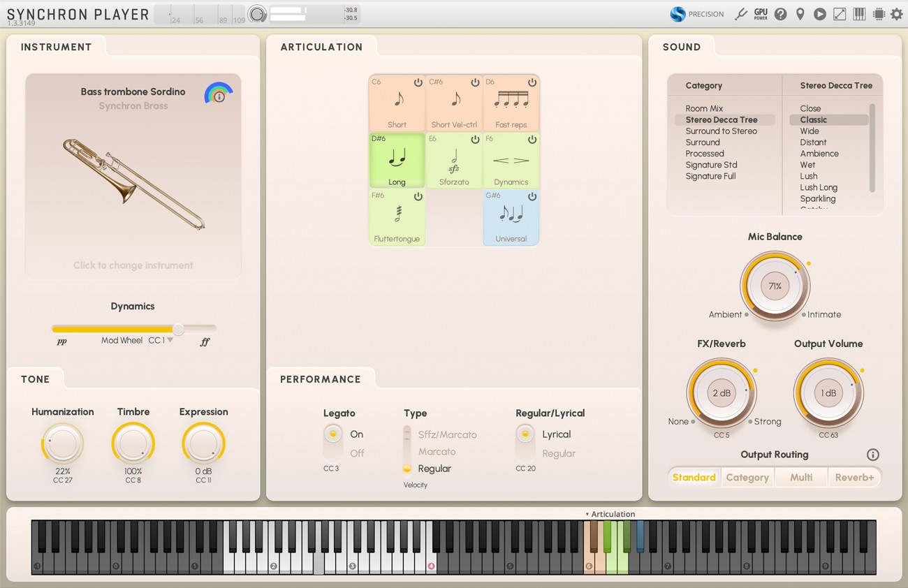Click the Dynamics slider handle
Screen dimensions: 908x588
tap(179, 329)
